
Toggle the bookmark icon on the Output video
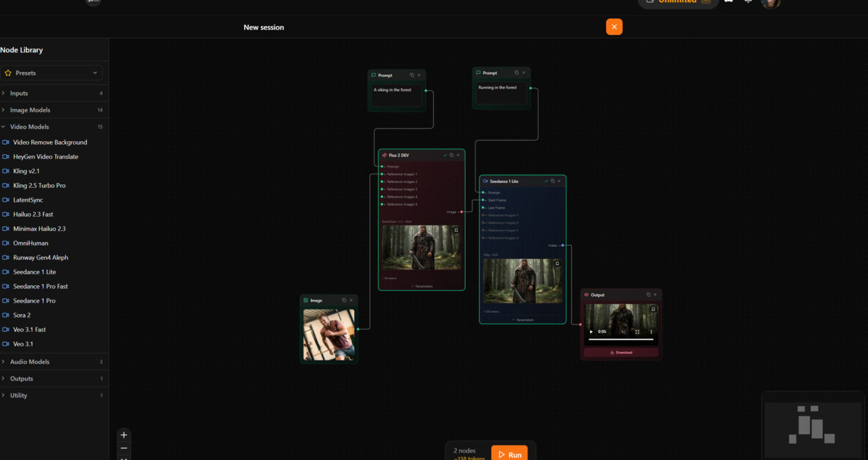653,309
